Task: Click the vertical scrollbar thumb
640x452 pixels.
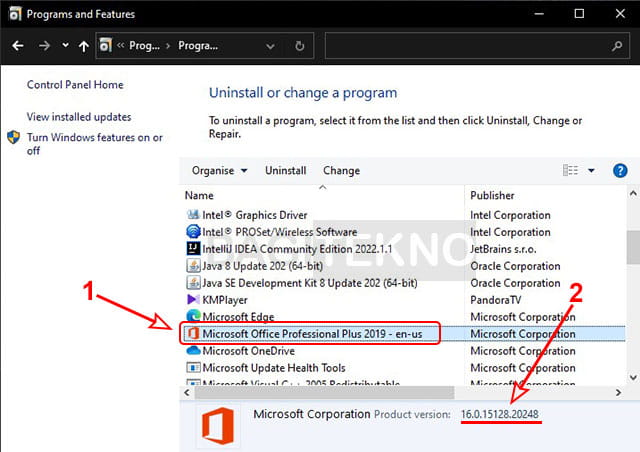Action: click(633, 248)
